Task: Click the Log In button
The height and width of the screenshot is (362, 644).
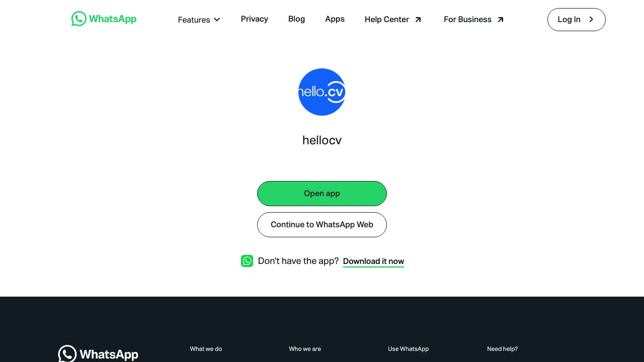Action: 576,20
